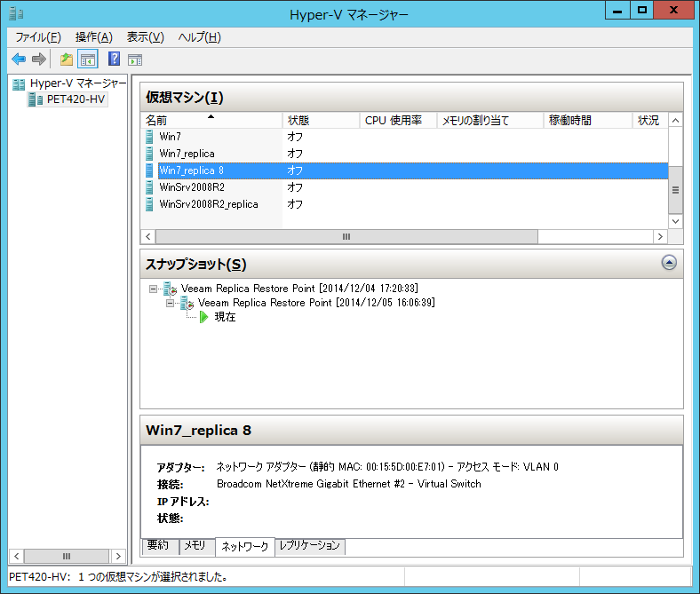Collapse the 2014/12/04 restore point node

coord(153,289)
